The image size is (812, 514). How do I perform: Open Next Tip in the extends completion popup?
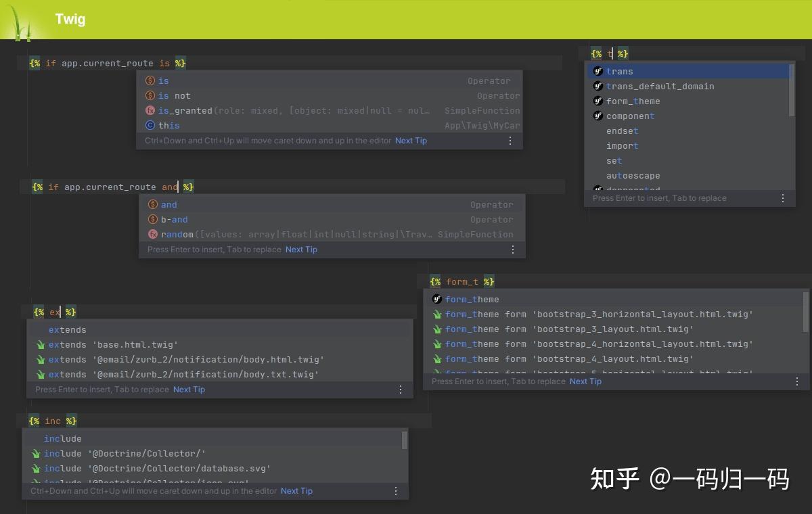(x=189, y=390)
